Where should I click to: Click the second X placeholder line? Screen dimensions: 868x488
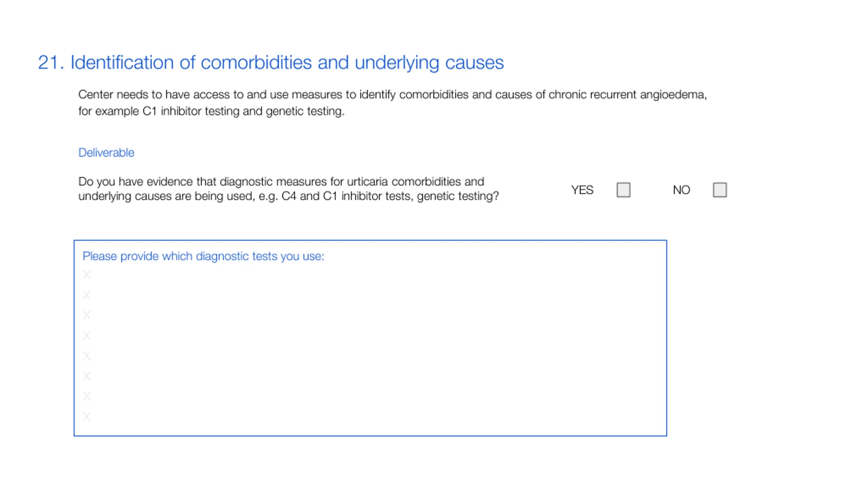point(87,295)
